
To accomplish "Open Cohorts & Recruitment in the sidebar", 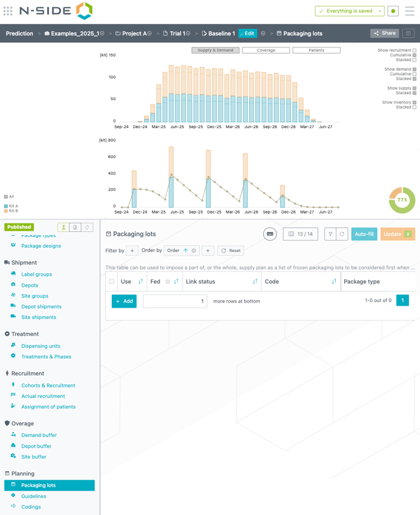I will pos(48,386).
